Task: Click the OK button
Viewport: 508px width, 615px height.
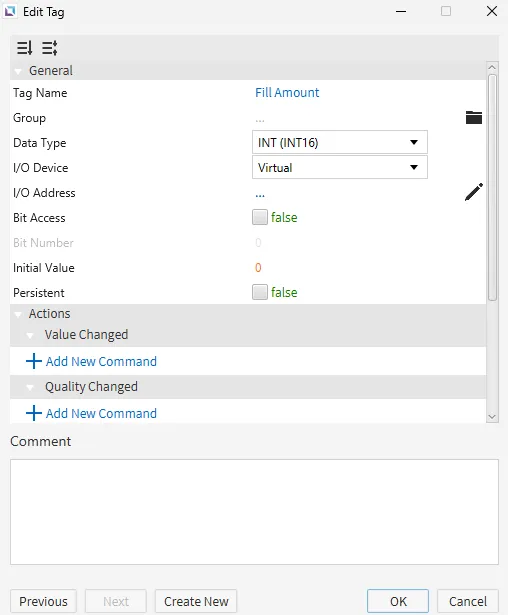Action: pyautogui.click(x=398, y=601)
